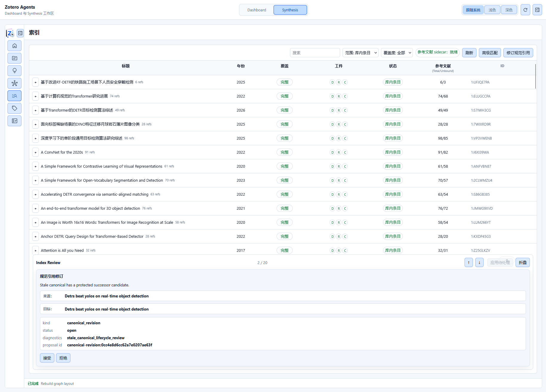Toggle the right panel layout icon
Viewport: 546px width, 392px height.
coord(537,10)
